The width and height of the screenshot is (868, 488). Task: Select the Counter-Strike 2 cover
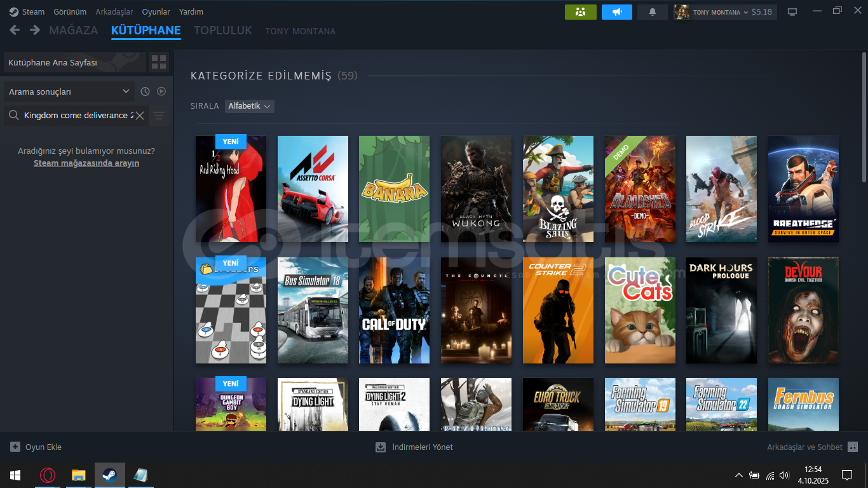(x=558, y=310)
